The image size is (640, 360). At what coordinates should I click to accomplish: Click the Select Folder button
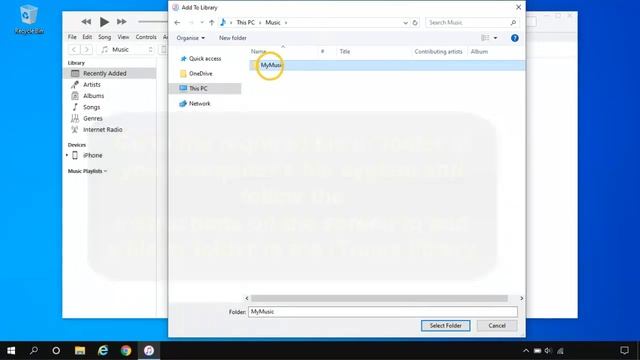click(445, 326)
